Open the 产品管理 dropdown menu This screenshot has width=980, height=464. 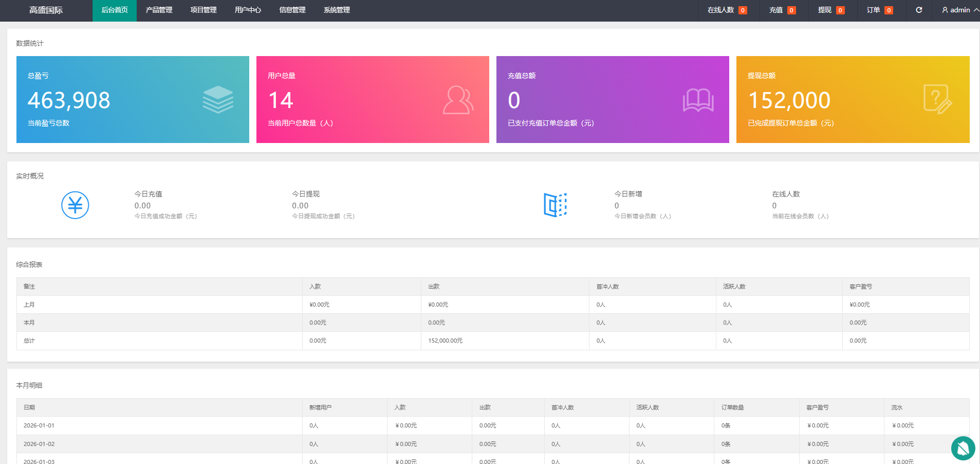point(159,10)
